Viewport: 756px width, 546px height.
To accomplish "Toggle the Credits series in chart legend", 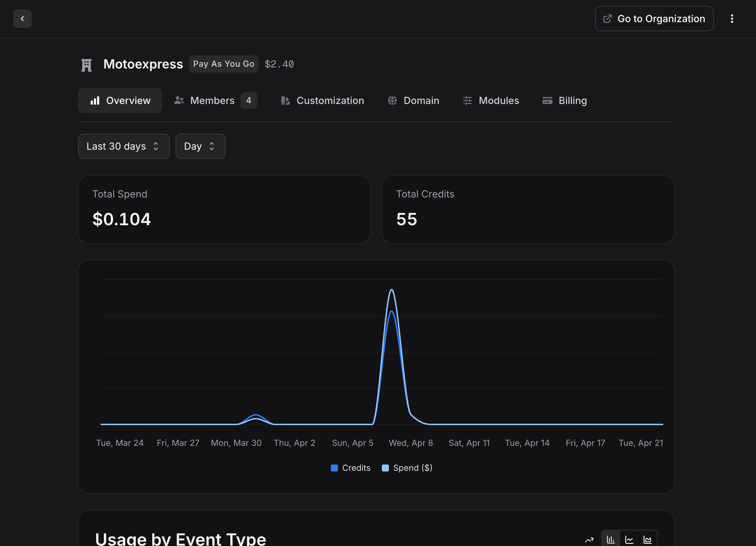I will [x=351, y=468].
